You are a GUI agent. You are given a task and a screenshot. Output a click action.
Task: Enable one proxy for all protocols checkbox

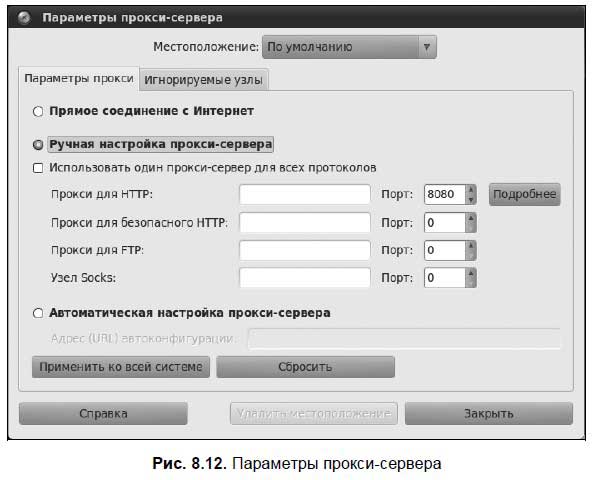coord(38,168)
